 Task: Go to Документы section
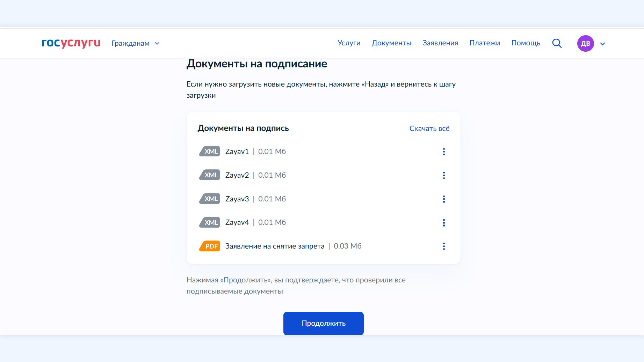[391, 43]
